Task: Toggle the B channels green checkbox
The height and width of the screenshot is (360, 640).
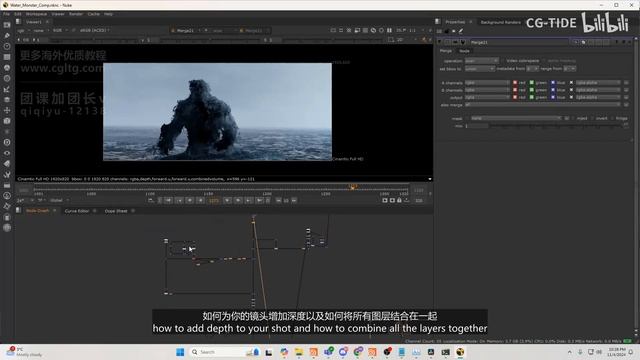Action: point(532,90)
